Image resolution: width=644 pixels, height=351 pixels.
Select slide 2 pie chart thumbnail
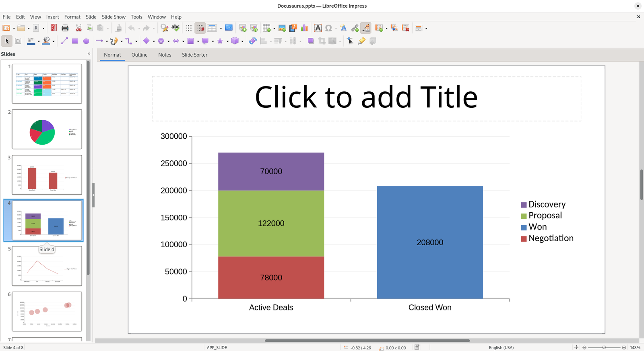tap(47, 129)
